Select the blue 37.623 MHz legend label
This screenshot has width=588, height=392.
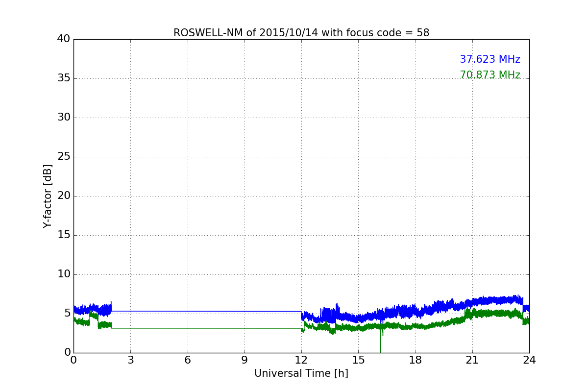point(490,59)
